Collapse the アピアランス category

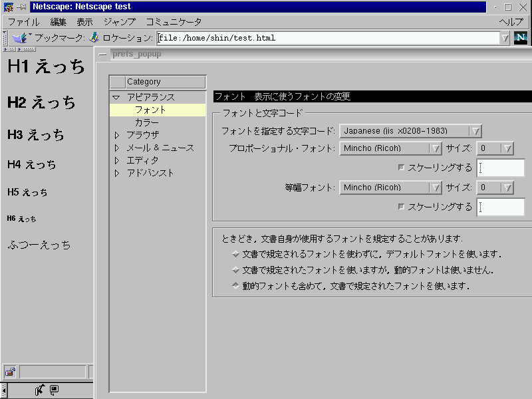(x=116, y=97)
